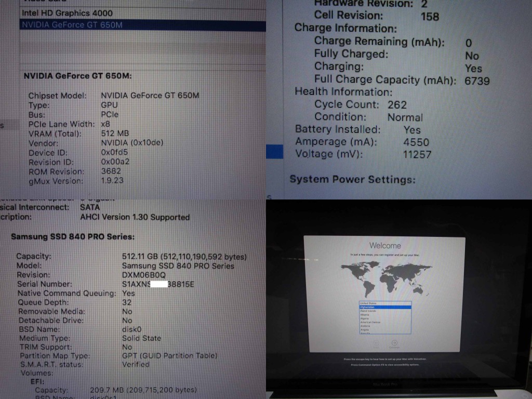
Task: Click the Fully Charged value "No"
Action: [x=472, y=56]
